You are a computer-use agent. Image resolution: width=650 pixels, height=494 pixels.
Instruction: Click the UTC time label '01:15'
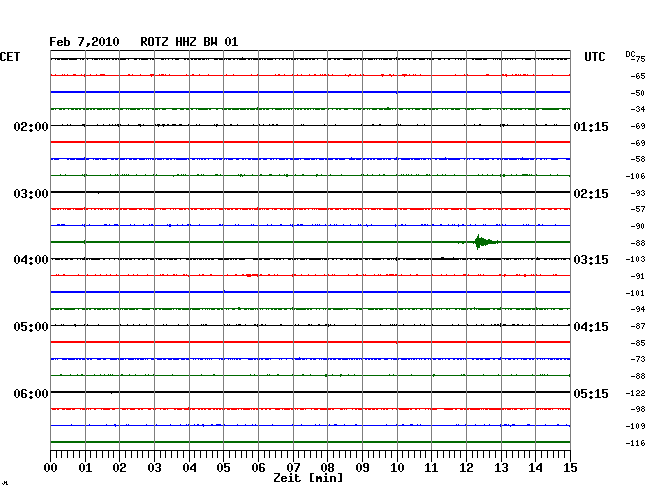tap(591, 126)
